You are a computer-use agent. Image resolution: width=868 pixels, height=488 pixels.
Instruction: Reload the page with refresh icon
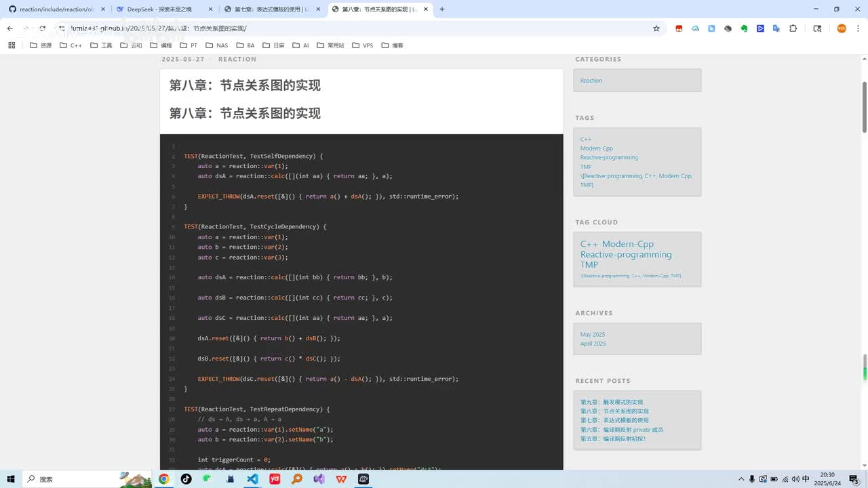(42, 28)
